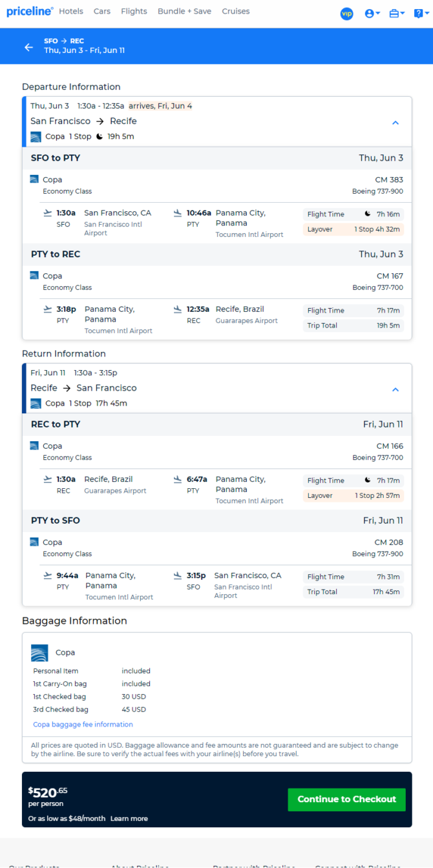Screen dimensions: 433x868
Task: Select the Cars menu item
Action: pyautogui.click(x=102, y=12)
